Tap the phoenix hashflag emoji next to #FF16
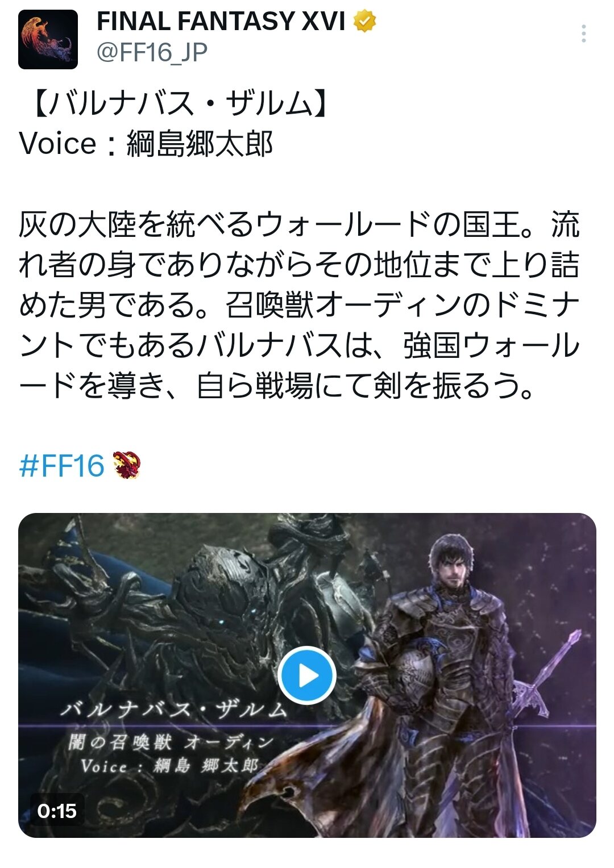The height and width of the screenshot is (868, 614). [x=126, y=465]
